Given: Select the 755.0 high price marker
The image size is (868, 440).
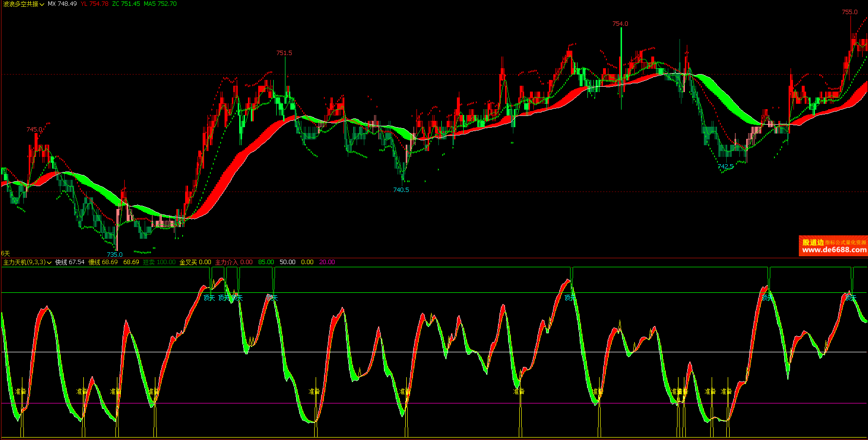Looking at the screenshot, I should coord(849,12).
